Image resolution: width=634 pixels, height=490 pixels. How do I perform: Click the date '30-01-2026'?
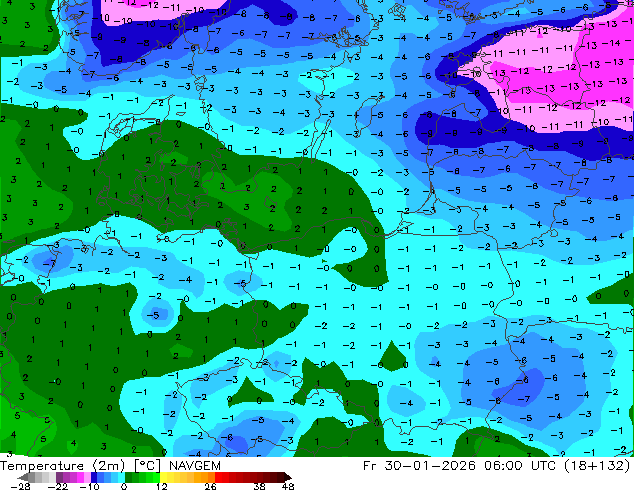tap(430, 466)
